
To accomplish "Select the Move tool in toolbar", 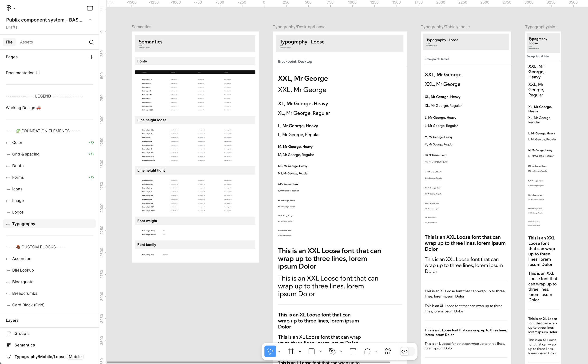I will [270, 351].
